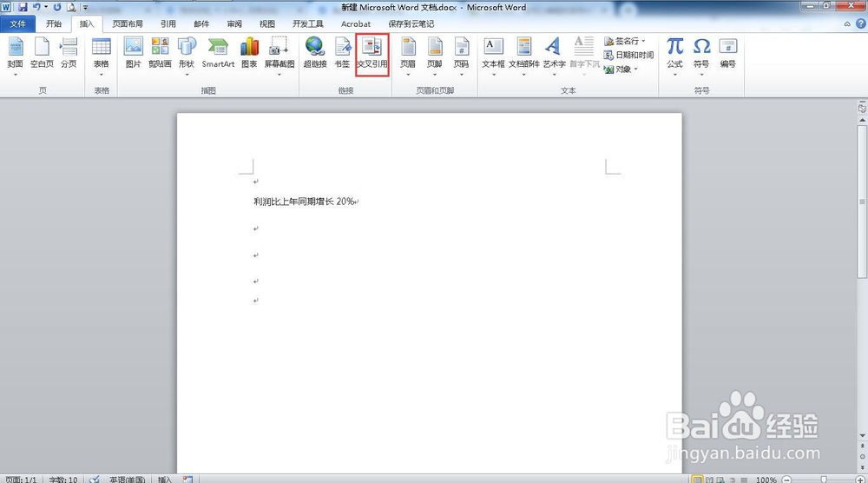868x483 pixels.
Task: Insert a page break (分页)
Action: (x=69, y=53)
